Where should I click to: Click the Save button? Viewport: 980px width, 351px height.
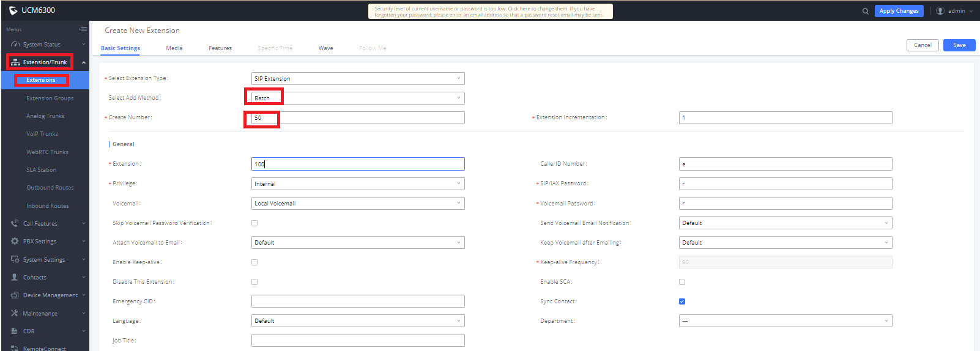(x=959, y=45)
